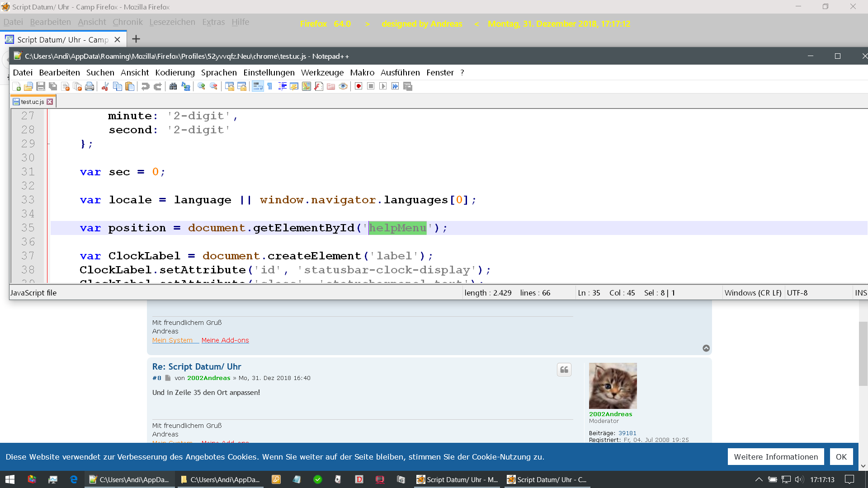868x488 pixels.
Task: Click the Zoom in magnifier icon
Action: point(202,86)
